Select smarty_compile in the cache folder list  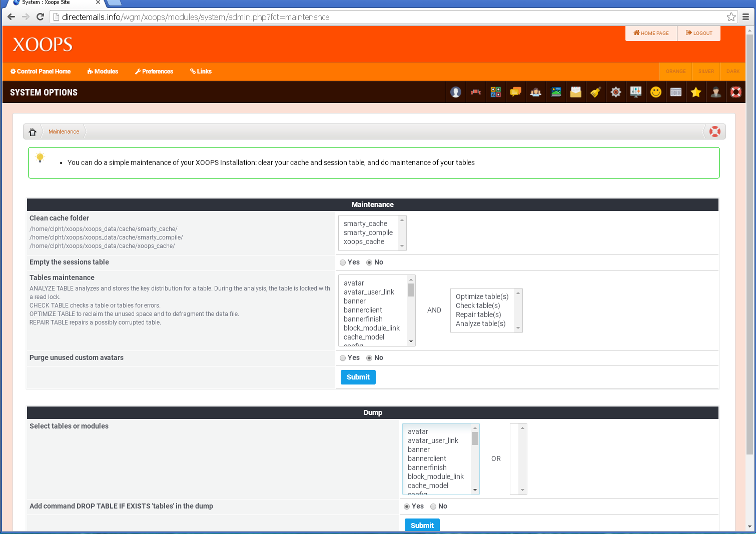[368, 232]
